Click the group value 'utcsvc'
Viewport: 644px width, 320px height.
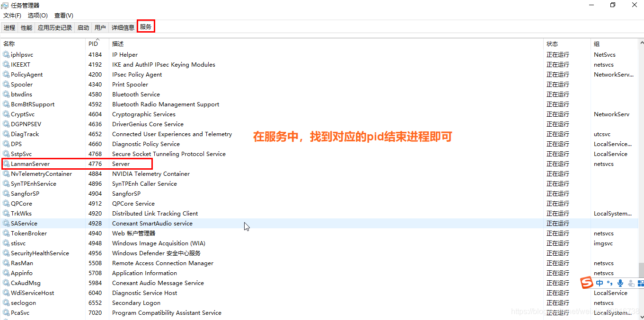point(602,134)
